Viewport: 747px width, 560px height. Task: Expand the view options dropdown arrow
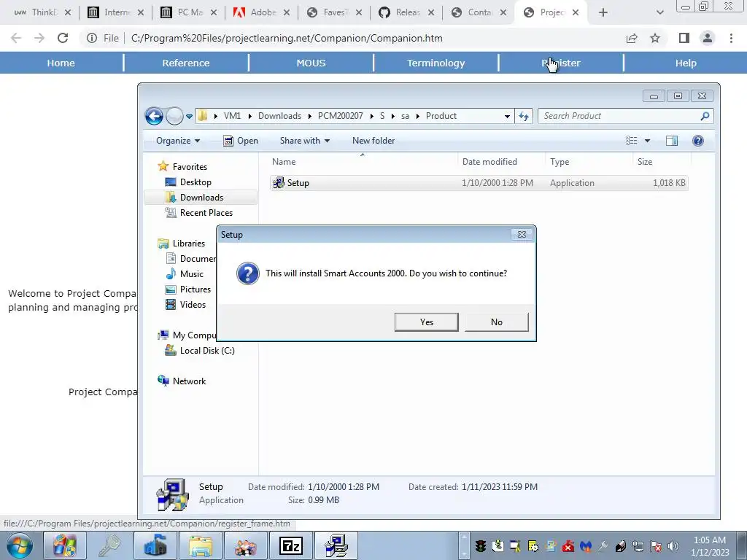point(647,141)
